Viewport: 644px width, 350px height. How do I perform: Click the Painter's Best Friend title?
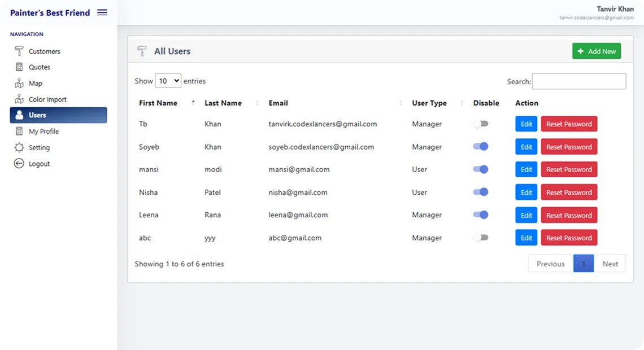pos(50,13)
